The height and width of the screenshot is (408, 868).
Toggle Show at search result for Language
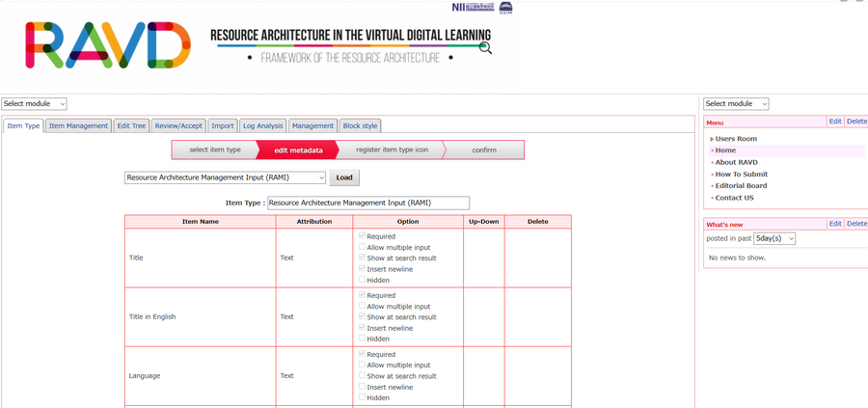click(x=362, y=376)
